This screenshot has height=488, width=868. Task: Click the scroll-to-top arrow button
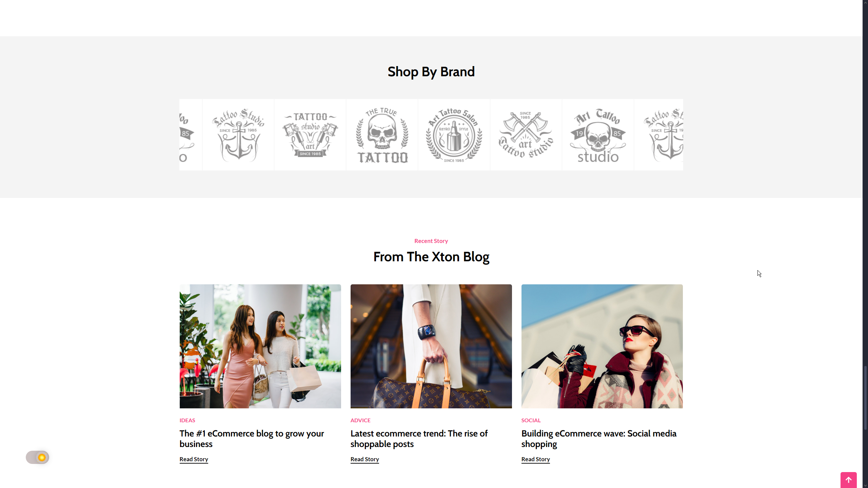[x=848, y=480]
